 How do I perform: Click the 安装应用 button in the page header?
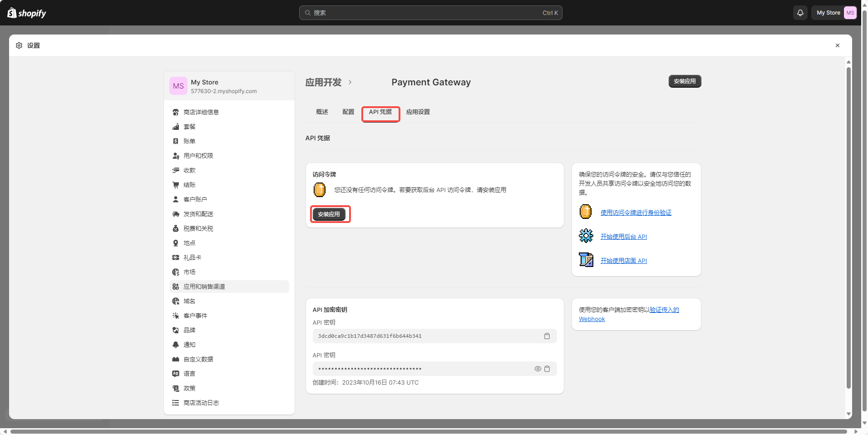(x=685, y=81)
